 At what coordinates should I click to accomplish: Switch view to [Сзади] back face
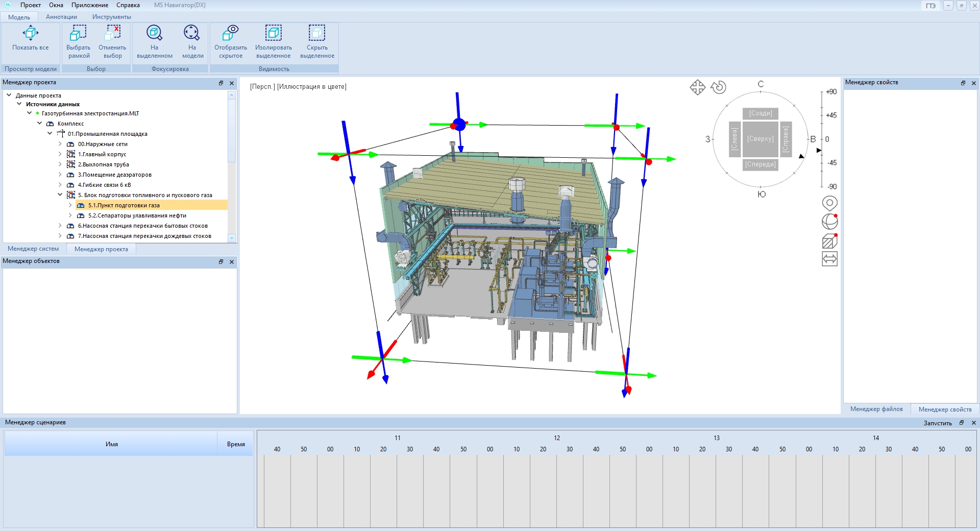pyautogui.click(x=760, y=113)
